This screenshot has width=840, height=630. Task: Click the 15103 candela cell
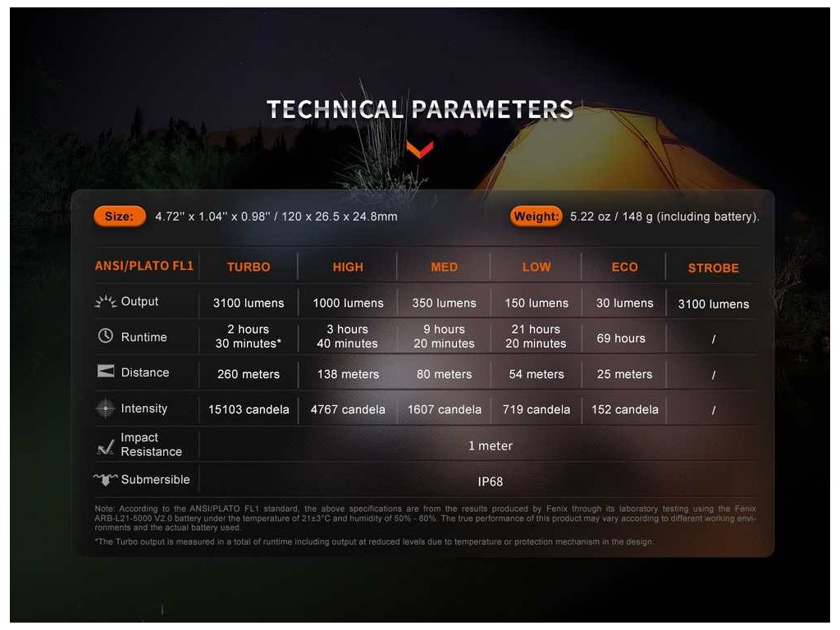tap(249, 409)
